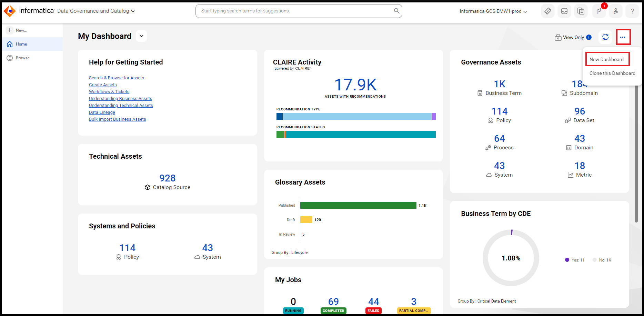The width and height of the screenshot is (644, 316).
Task: Select Clone this Dashboard option
Action: coord(612,73)
